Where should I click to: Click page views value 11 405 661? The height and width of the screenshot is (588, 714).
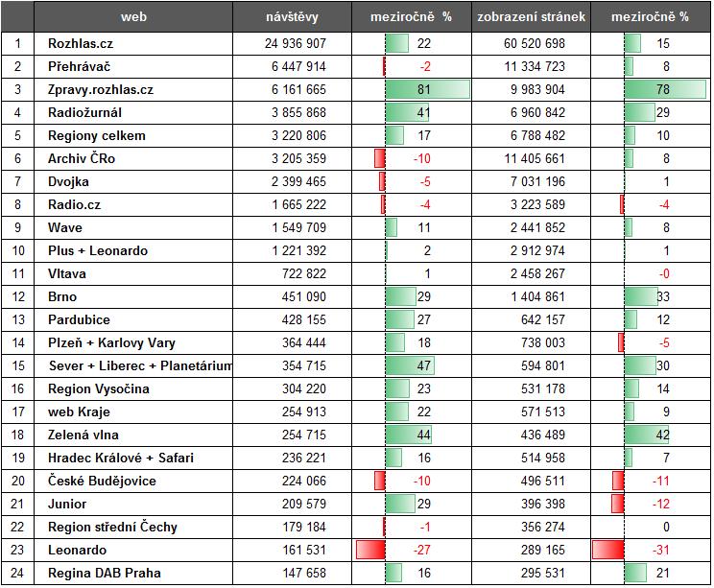tap(535, 159)
